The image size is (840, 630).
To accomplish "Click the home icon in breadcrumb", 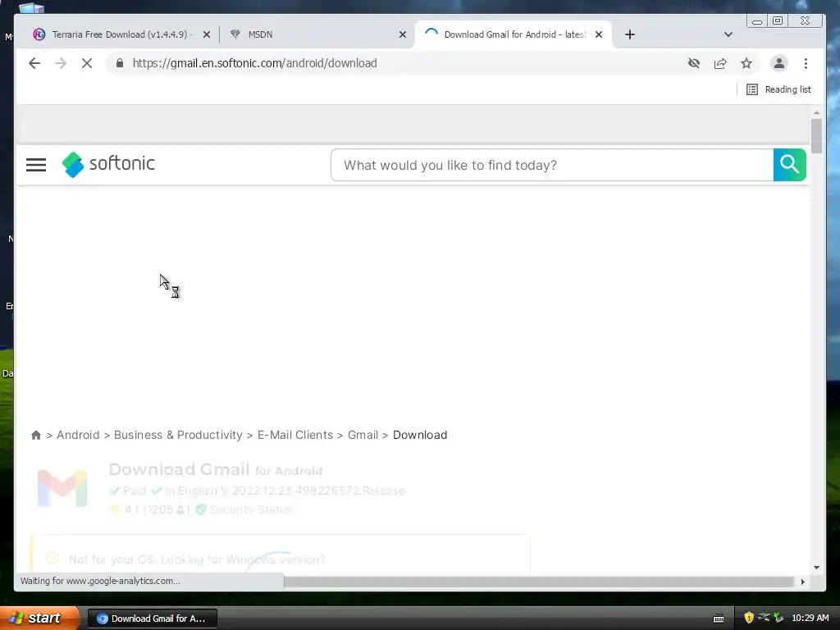I will (36, 435).
